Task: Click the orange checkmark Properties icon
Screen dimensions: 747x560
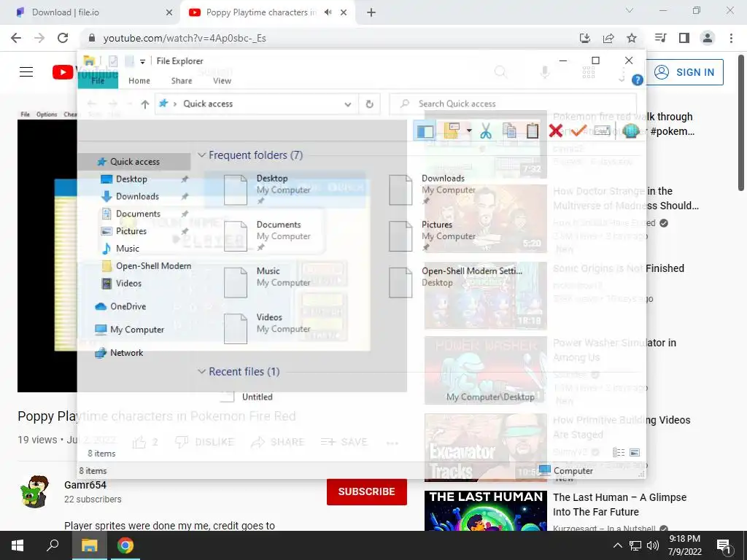Action: click(x=578, y=131)
